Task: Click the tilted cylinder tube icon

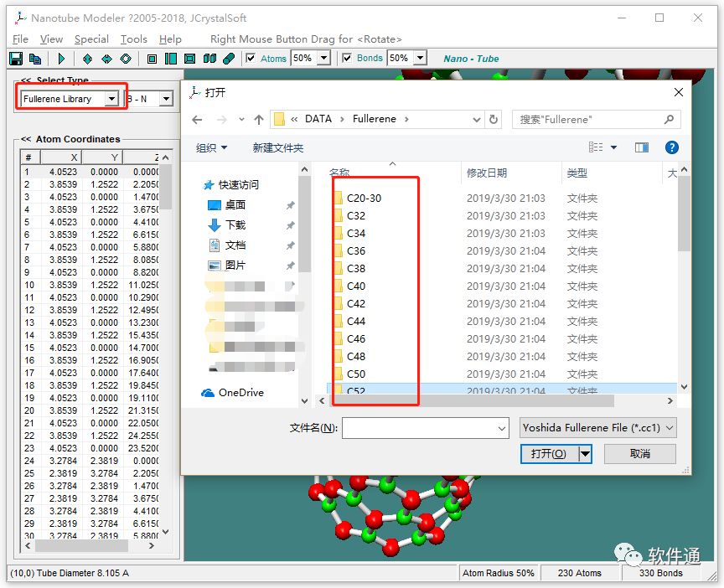Action: [x=229, y=59]
